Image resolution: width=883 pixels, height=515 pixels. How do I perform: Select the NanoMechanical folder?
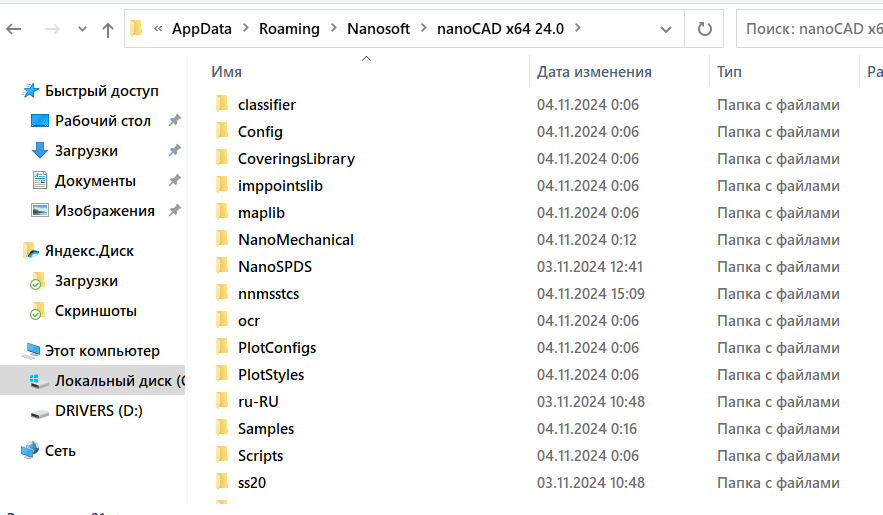pyautogui.click(x=296, y=240)
